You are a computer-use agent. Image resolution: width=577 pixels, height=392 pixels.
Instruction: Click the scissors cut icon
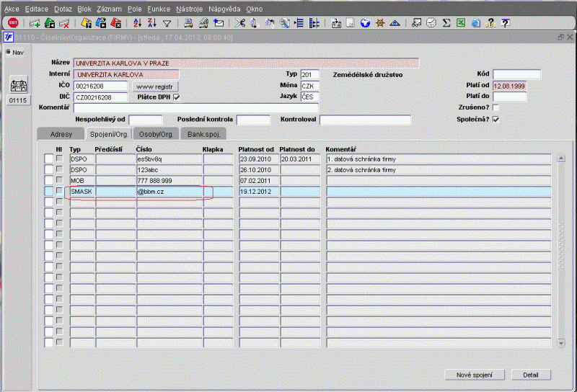(240, 23)
